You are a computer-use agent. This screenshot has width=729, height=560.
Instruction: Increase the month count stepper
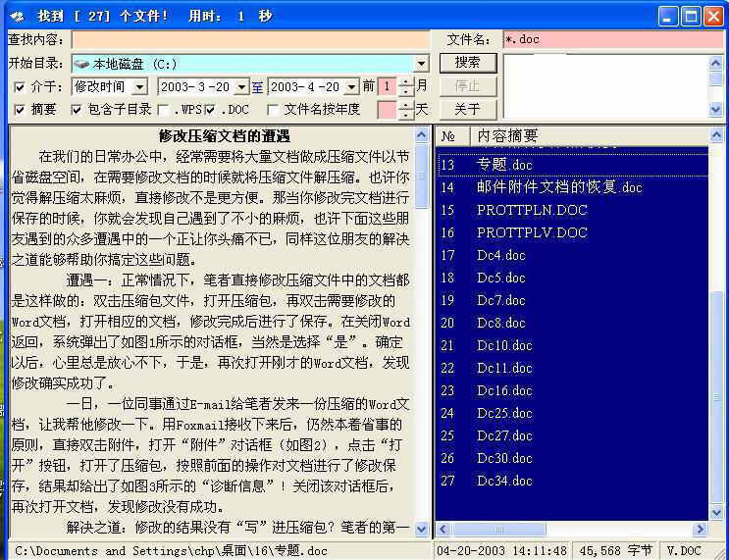pos(406,82)
